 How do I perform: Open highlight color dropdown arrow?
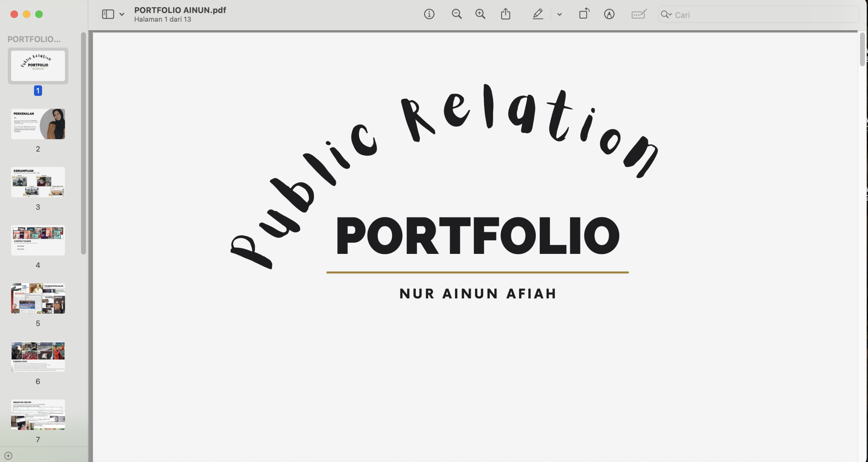(x=559, y=14)
